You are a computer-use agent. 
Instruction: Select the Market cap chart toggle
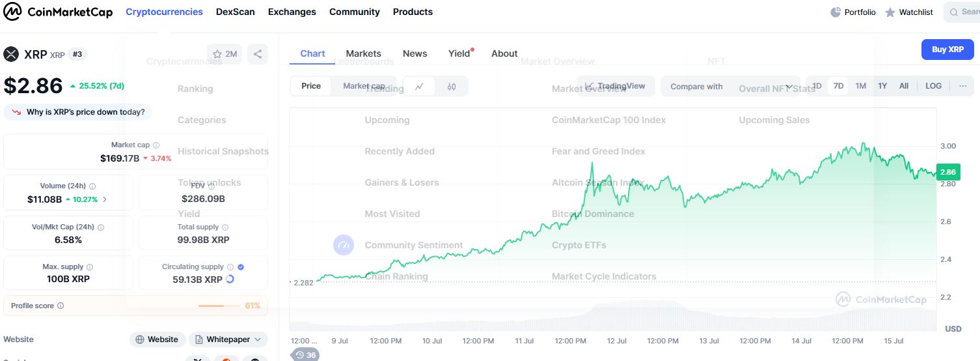(x=364, y=86)
